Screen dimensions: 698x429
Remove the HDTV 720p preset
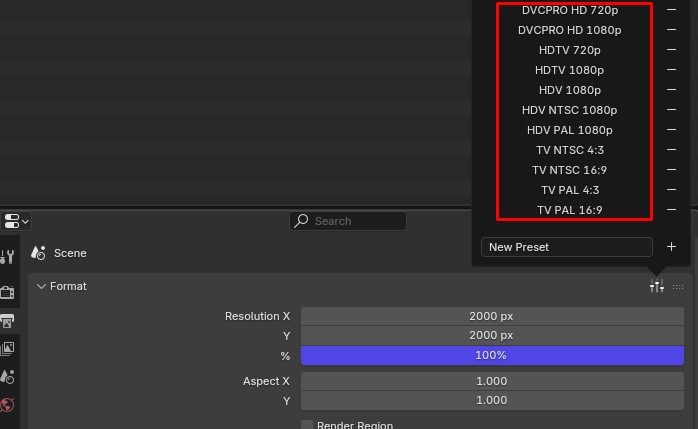(x=671, y=50)
